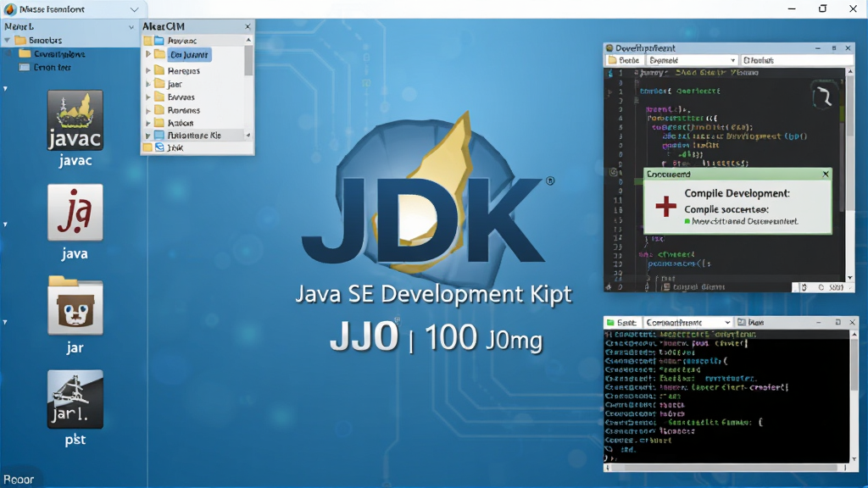This screenshot has width=868, height=488.
Task: Open the jar folder icon with face
Action: coord(75,305)
